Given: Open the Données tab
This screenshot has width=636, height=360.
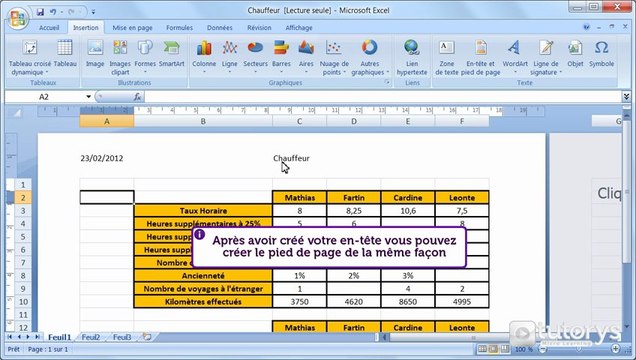Looking at the screenshot, I should click(219, 28).
